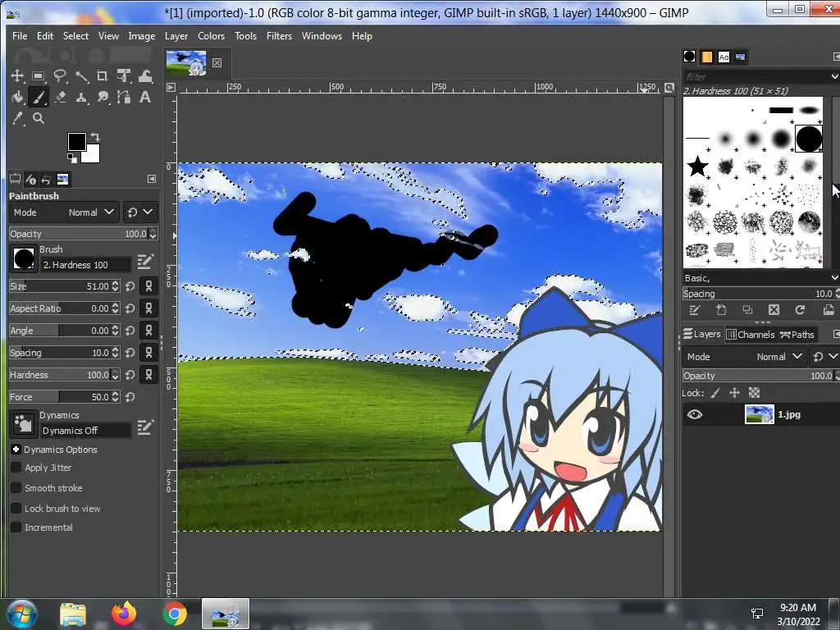Viewport: 840px width, 630px height.
Task: Open paint mode group selector dropdown
Action: (139, 212)
